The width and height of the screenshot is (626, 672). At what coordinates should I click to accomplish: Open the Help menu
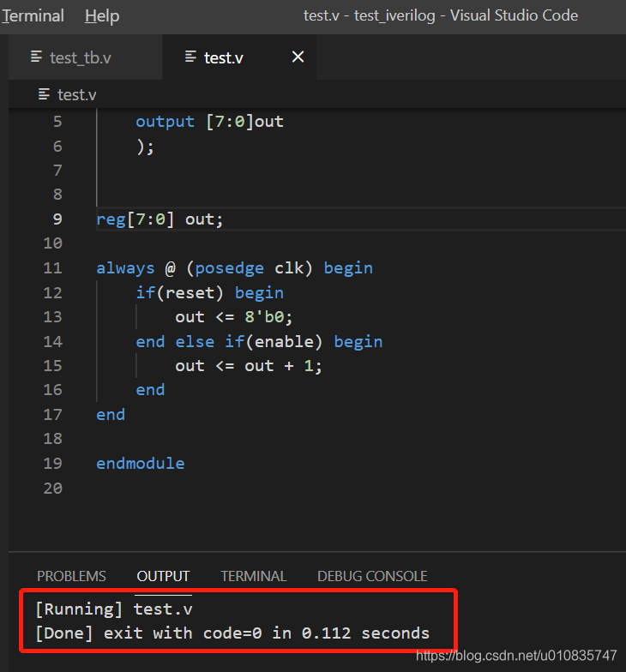point(102,15)
